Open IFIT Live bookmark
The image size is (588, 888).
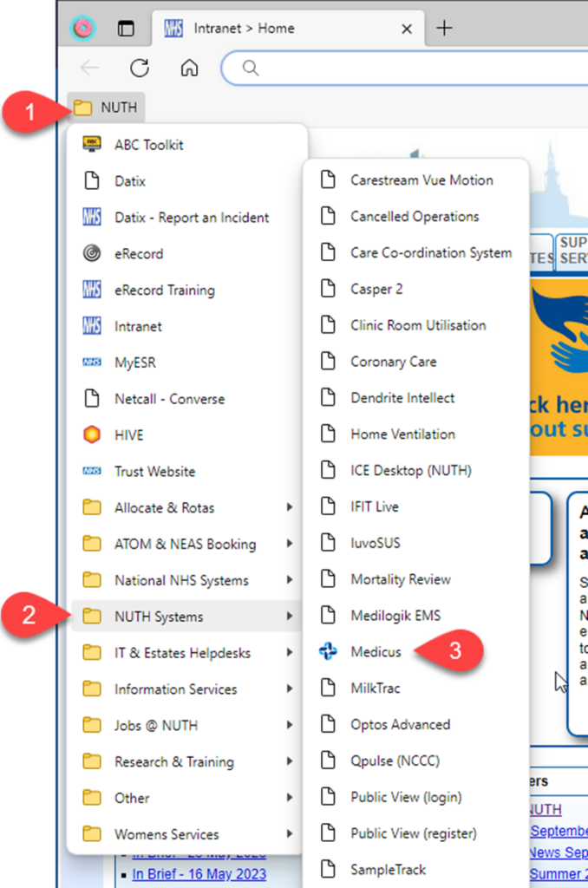pyautogui.click(x=415, y=506)
